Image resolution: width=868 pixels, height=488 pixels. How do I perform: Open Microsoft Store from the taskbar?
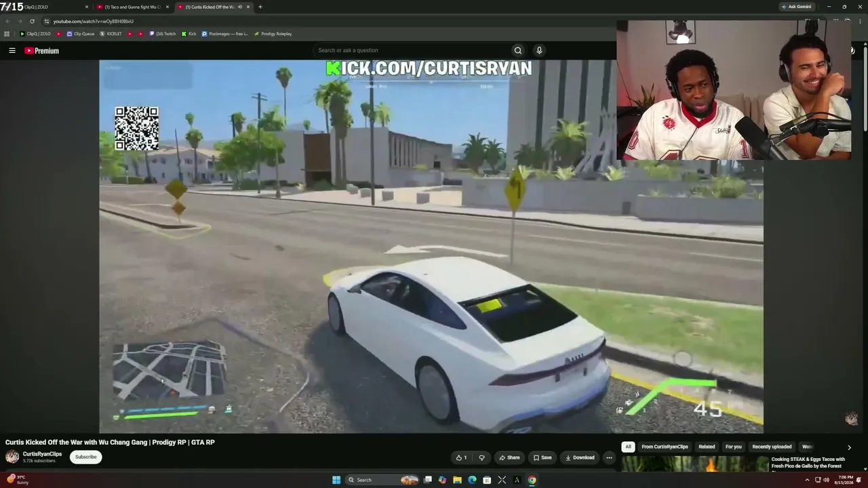pyautogui.click(x=487, y=480)
